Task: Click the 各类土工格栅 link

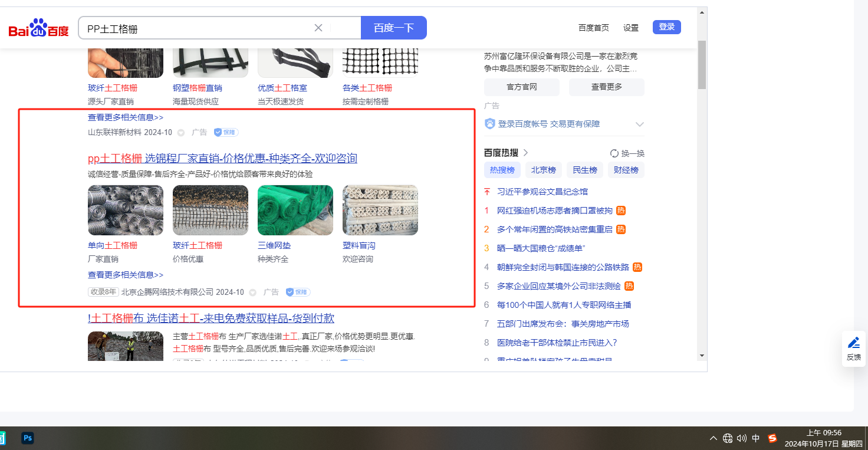Action: [x=367, y=88]
